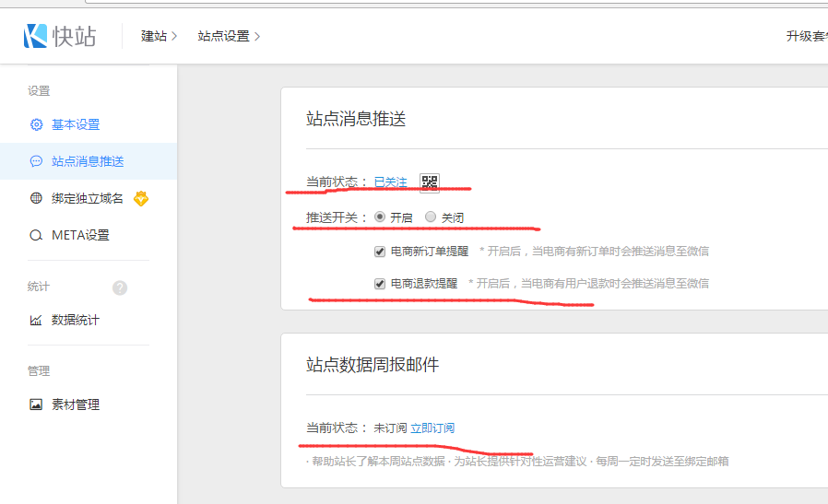Click the Kuaizhan logo icon
Image resolution: width=828 pixels, height=504 pixels.
tap(35, 36)
